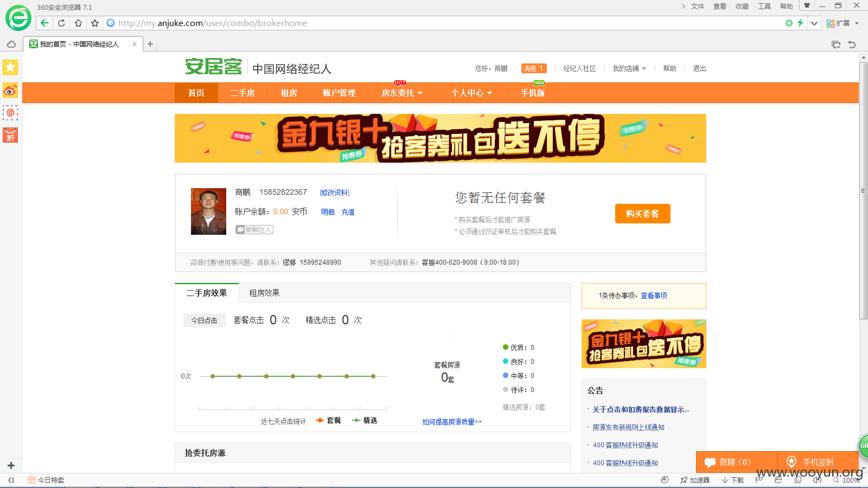
Task: Select the 租房 nav tab
Action: click(289, 93)
